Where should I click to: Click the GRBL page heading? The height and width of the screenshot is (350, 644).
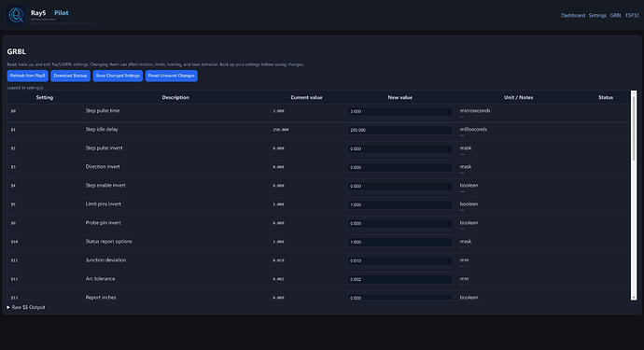point(17,51)
